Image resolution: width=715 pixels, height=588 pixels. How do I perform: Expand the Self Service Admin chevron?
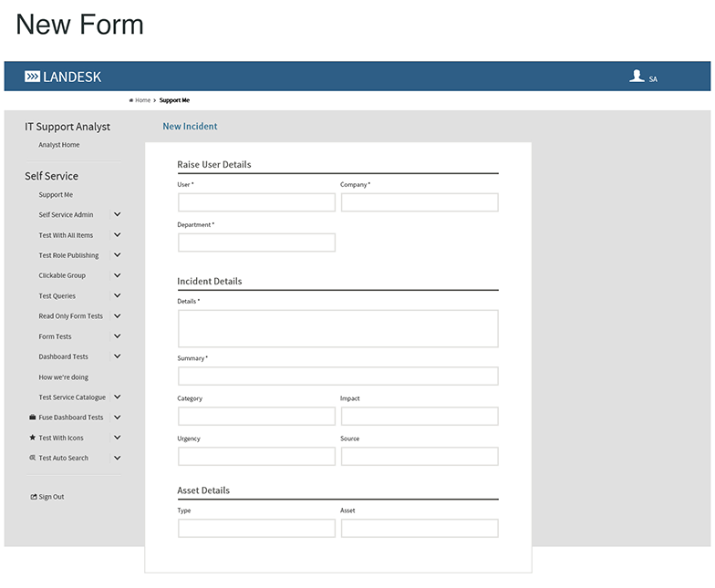tap(117, 215)
